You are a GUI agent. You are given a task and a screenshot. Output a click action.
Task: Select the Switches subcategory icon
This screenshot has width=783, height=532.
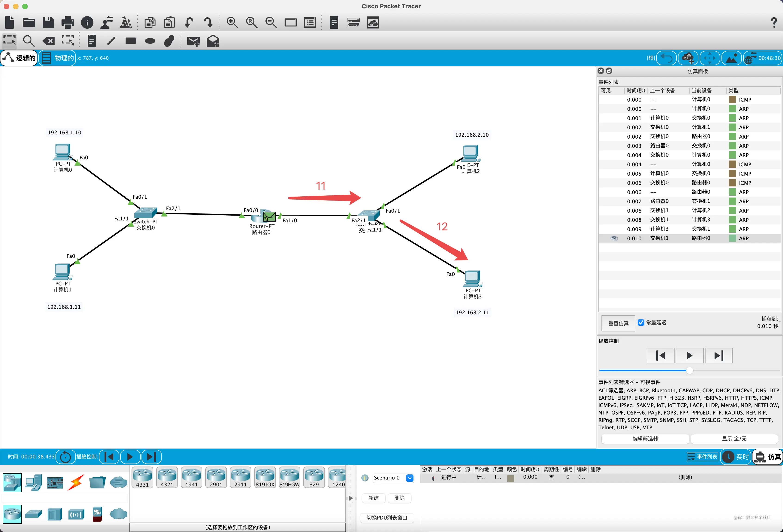click(x=33, y=514)
